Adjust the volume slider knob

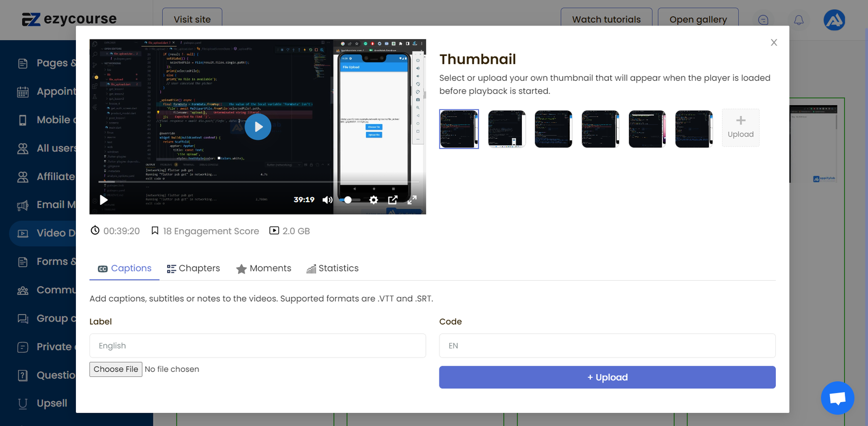[x=348, y=200]
